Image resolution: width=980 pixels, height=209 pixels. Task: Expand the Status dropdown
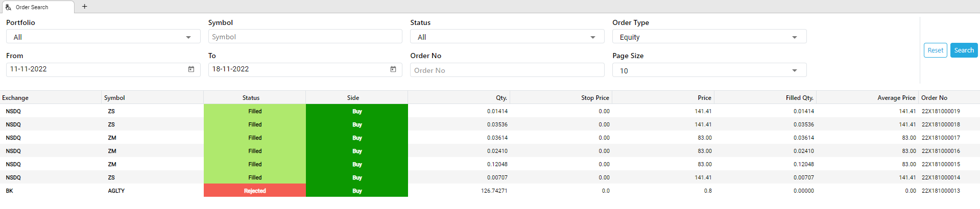507,37
